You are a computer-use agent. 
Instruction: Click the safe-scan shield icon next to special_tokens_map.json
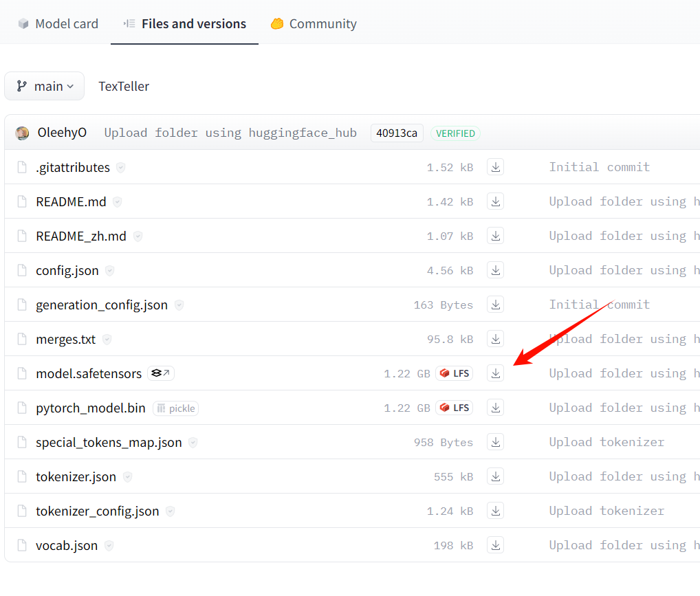pyautogui.click(x=193, y=443)
